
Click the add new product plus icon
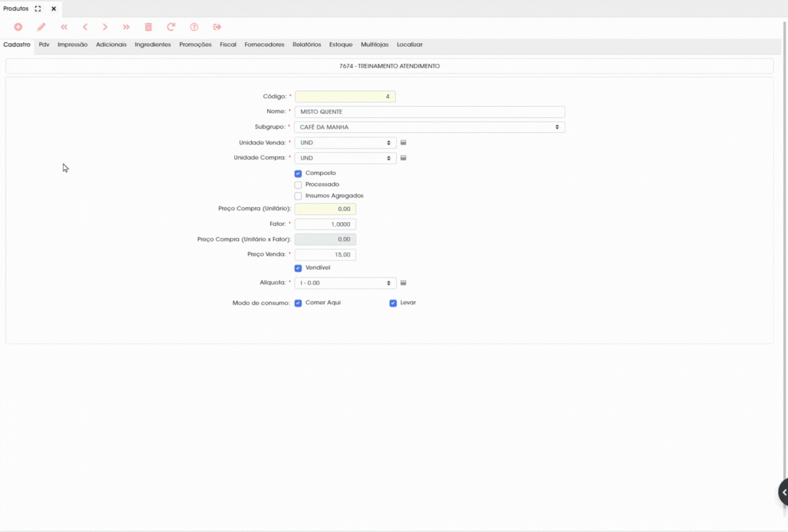click(18, 27)
